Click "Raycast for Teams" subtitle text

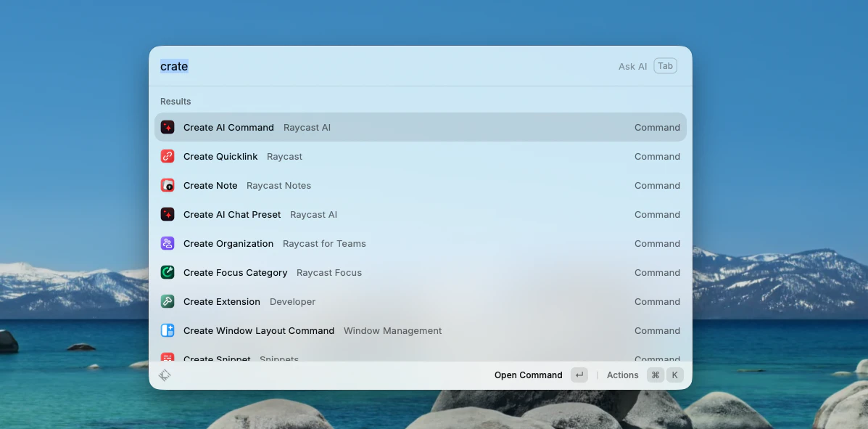coord(324,244)
